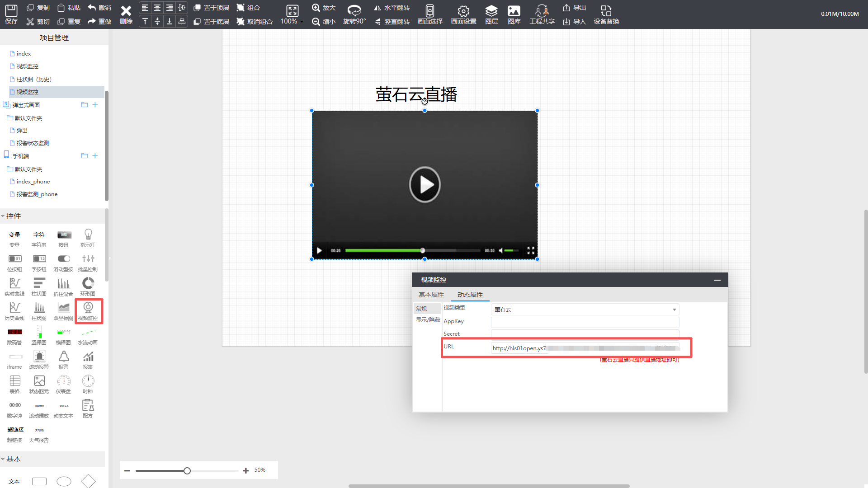Click the 旋转90° rotate icon
This screenshot has height=488, width=868.
[354, 11]
